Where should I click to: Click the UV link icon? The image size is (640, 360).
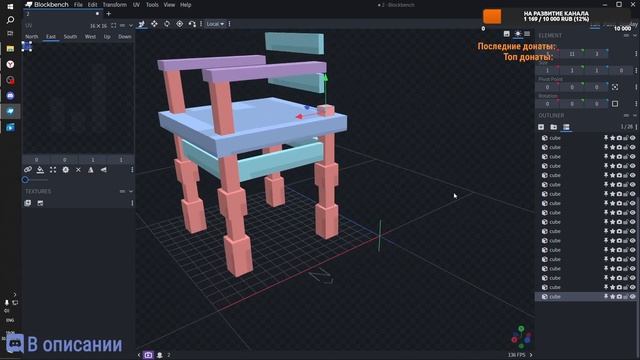[x=28, y=169]
